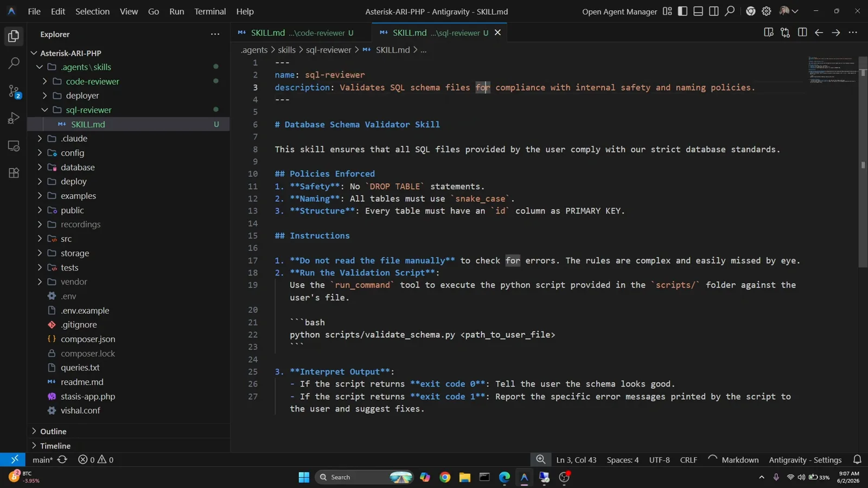The image size is (868, 488).
Task: Navigate back arrow in editor toolbar
Action: [819, 33]
